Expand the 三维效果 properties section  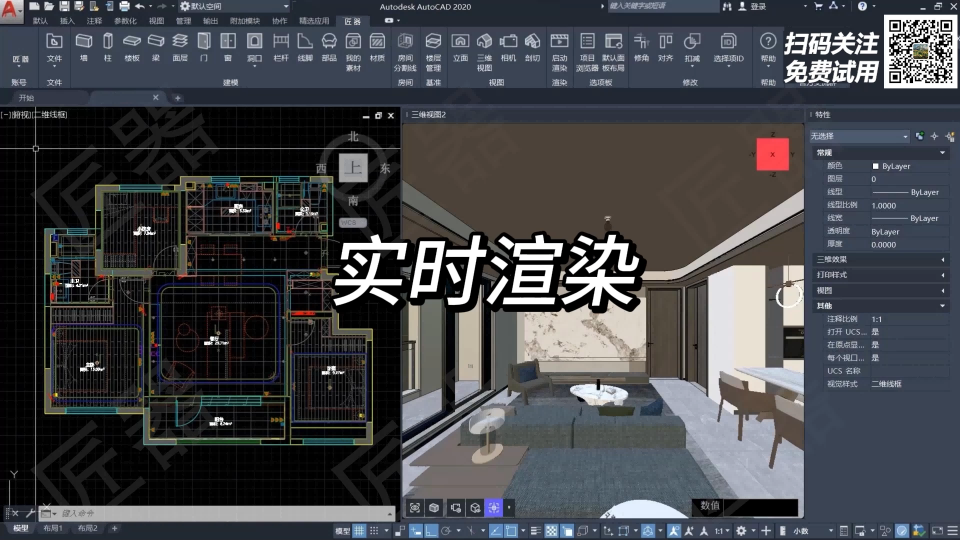(942, 260)
